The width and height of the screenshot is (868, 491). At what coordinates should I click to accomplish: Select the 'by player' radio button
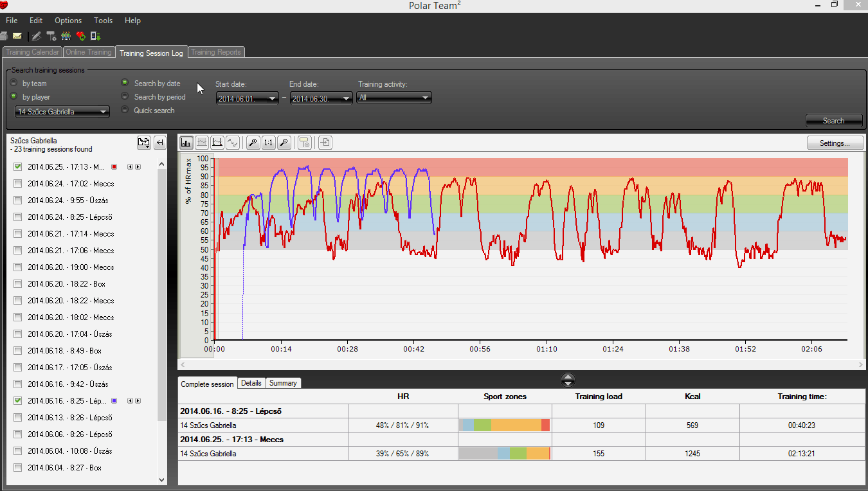pyautogui.click(x=14, y=96)
